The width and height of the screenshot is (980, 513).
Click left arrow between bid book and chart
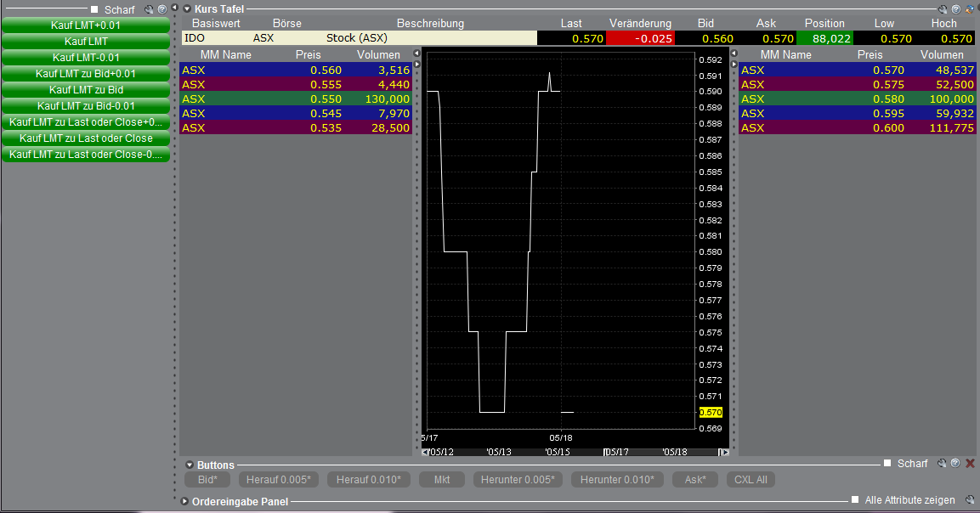[x=416, y=54]
